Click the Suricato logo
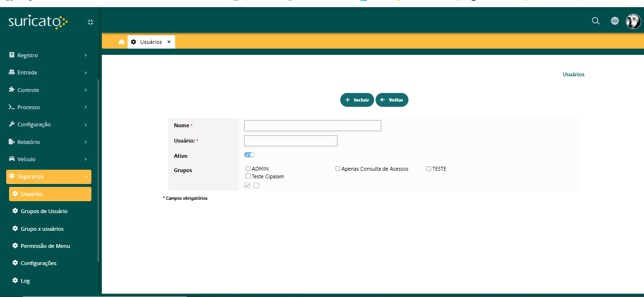This screenshot has height=297, width=644. pyautogui.click(x=38, y=22)
